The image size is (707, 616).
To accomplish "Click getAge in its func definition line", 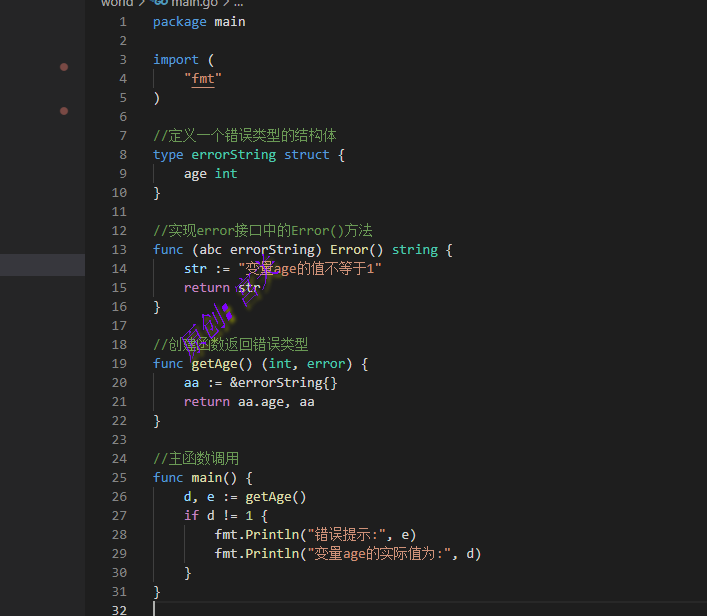I will coord(214,363).
